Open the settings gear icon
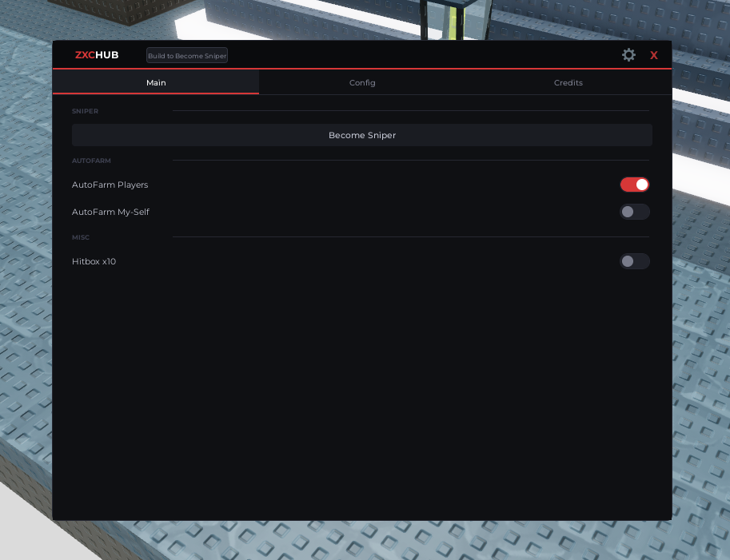Screen dimensions: 730x560 (x=628, y=55)
